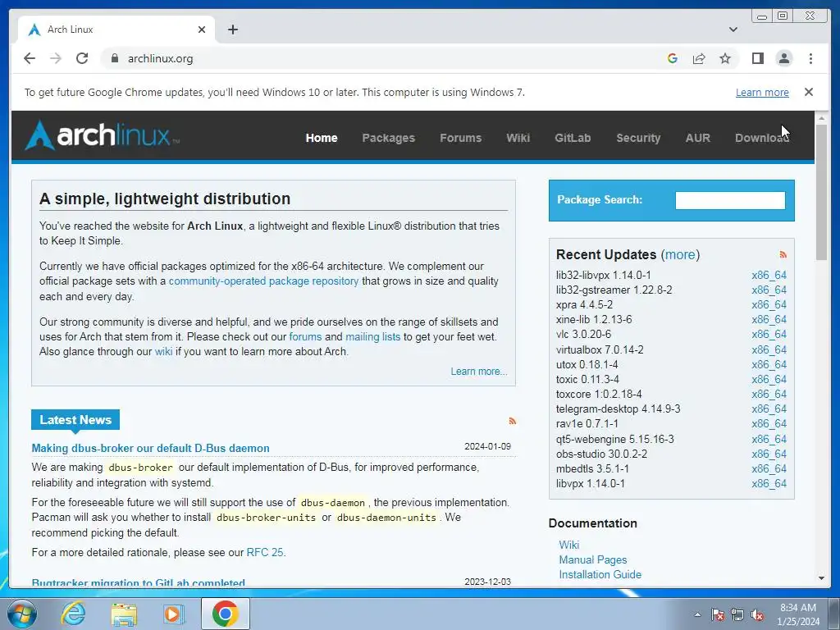Click the inline wiki link in intro
The height and width of the screenshot is (630, 840).
[x=163, y=352]
